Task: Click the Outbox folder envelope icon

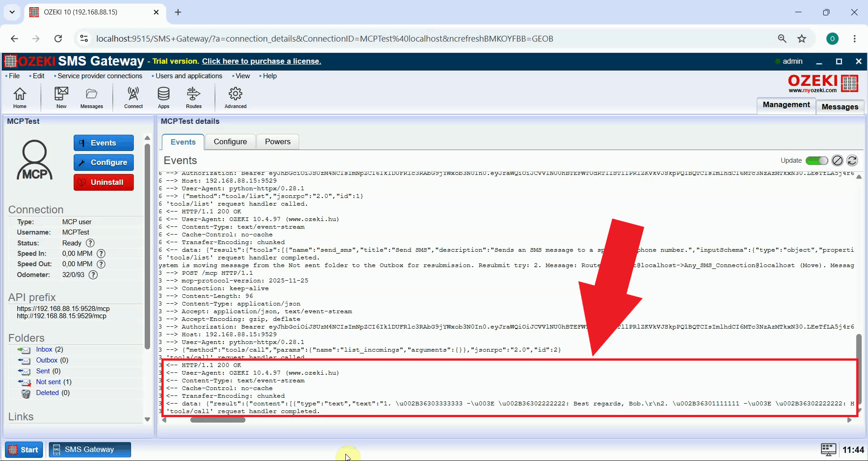Action: coord(24,361)
